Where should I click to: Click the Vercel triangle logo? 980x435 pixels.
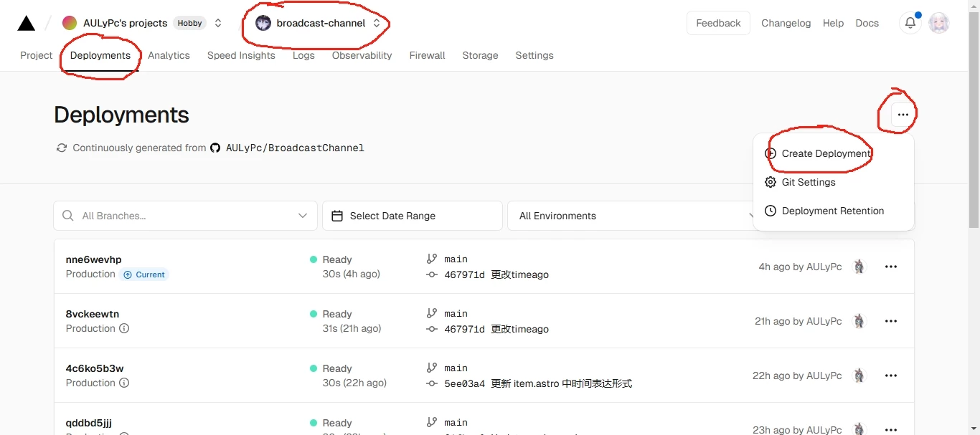click(x=27, y=24)
